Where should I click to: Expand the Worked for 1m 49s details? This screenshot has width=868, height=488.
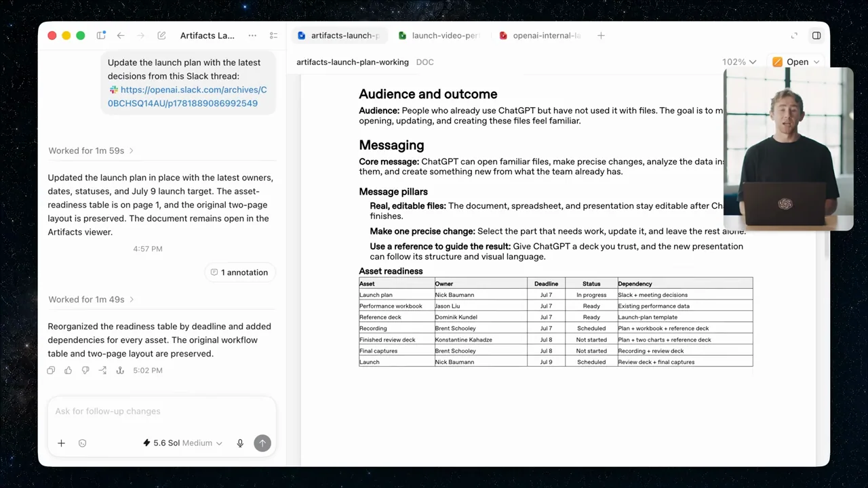(91, 300)
